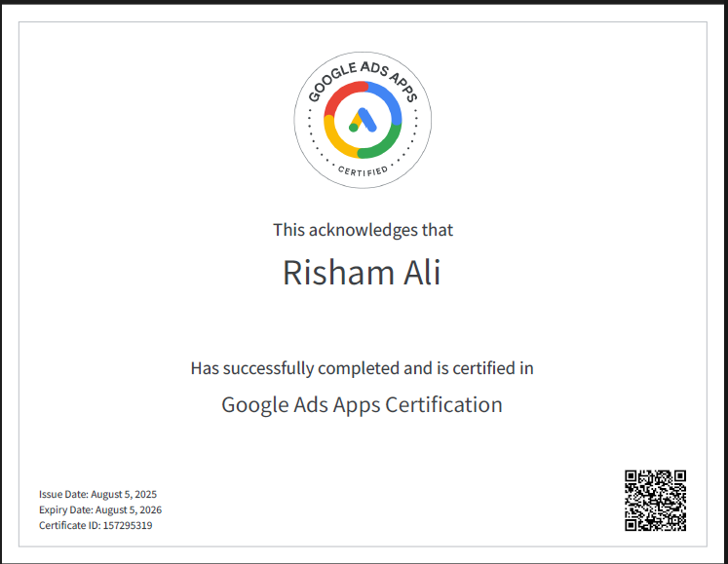728x564 pixels.
Task: Click the blue arc of the badge ring
Action: point(390,100)
